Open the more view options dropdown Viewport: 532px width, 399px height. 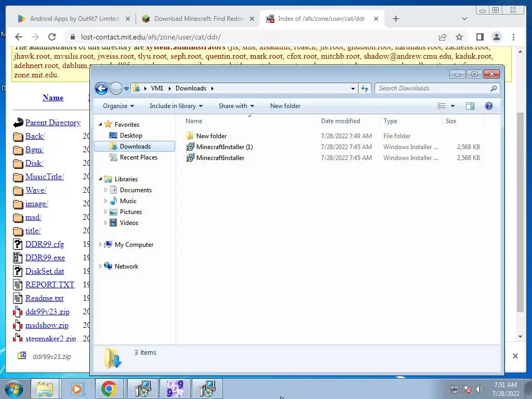(x=453, y=106)
